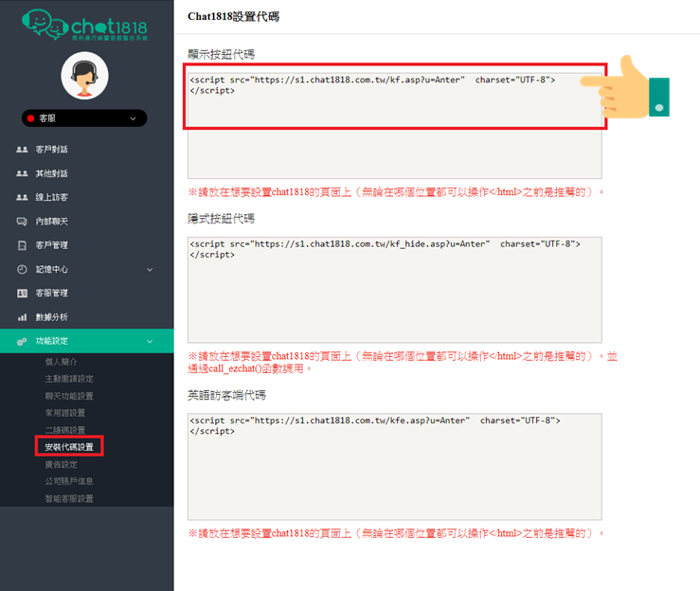The height and width of the screenshot is (591, 700).
Task: Click the 顯示按鈕代碼 code text box
Action: (x=394, y=123)
